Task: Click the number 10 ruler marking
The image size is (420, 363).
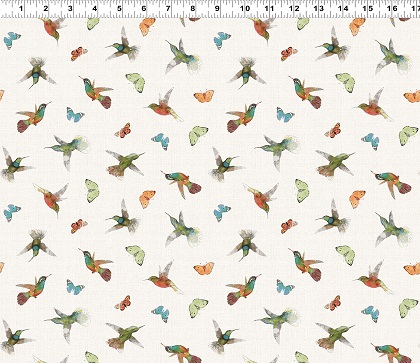Action: pos(245,8)
